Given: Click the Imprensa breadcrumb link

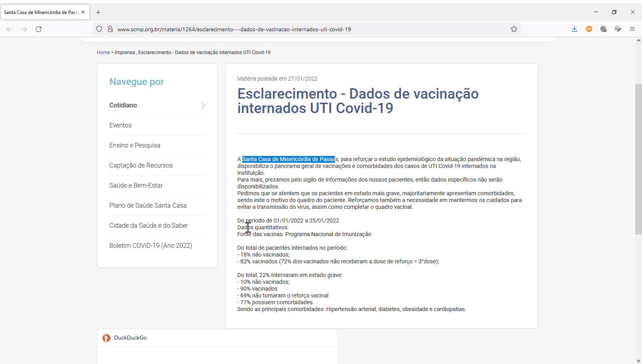Looking at the screenshot, I should (125, 53).
